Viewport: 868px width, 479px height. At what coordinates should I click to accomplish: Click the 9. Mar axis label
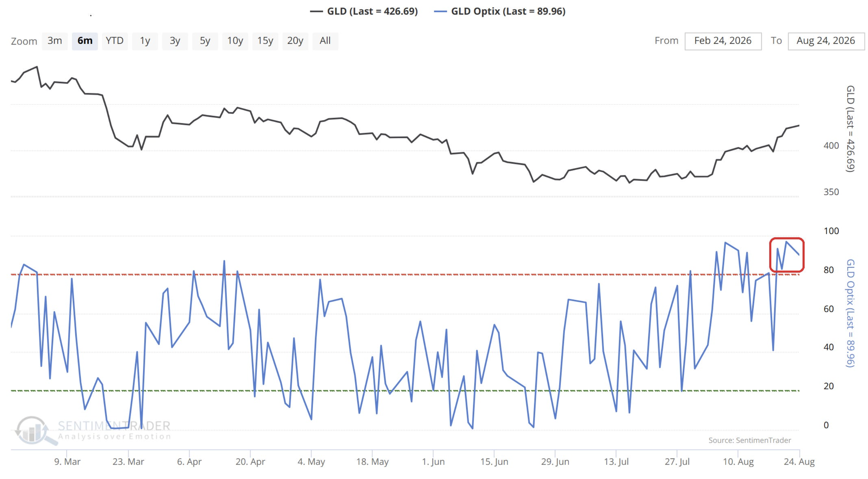click(67, 461)
